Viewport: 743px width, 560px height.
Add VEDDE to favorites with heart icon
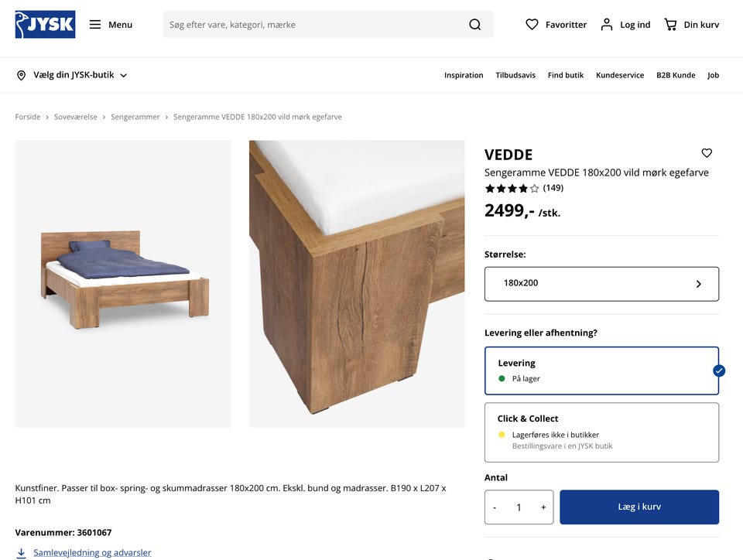(x=707, y=153)
